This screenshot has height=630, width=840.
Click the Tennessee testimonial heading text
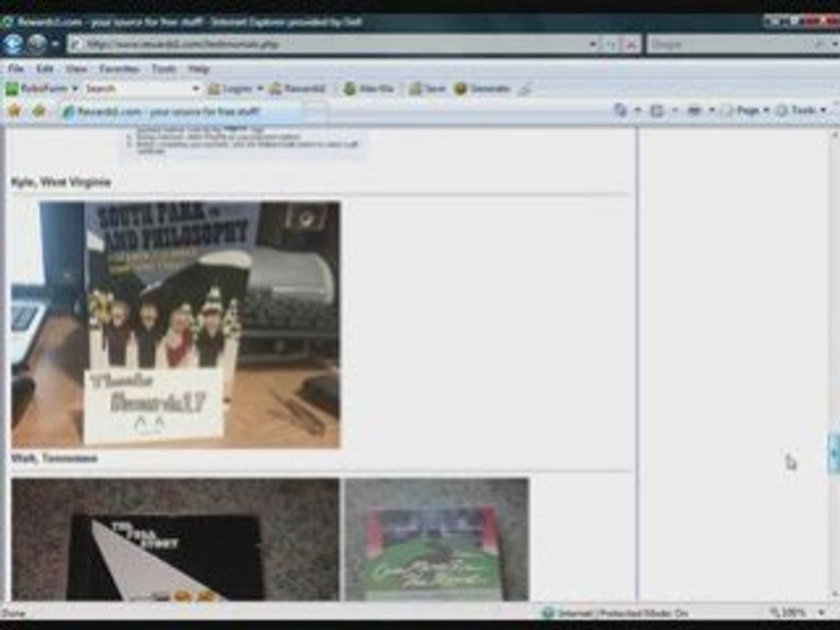pos(54,458)
